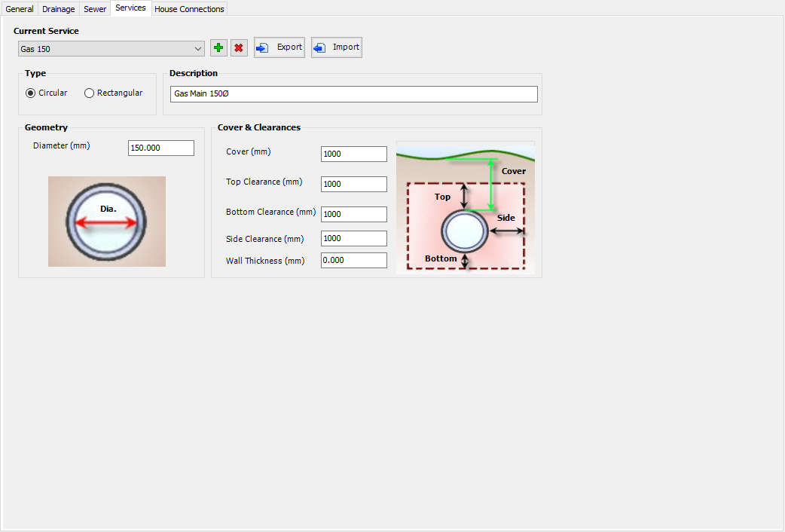
Task: Click the Cover & Clearances group title
Action: (259, 128)
